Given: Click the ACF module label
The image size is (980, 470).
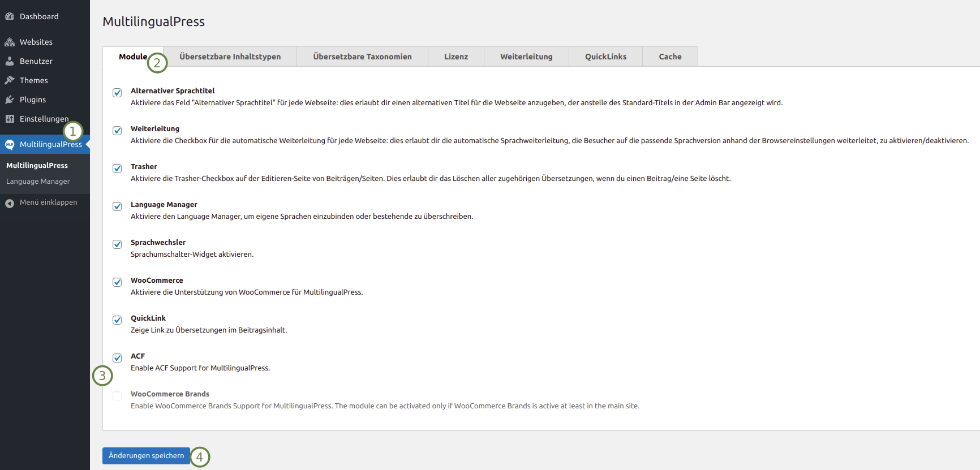Looking at the screenshot, I should pos(137,356).
